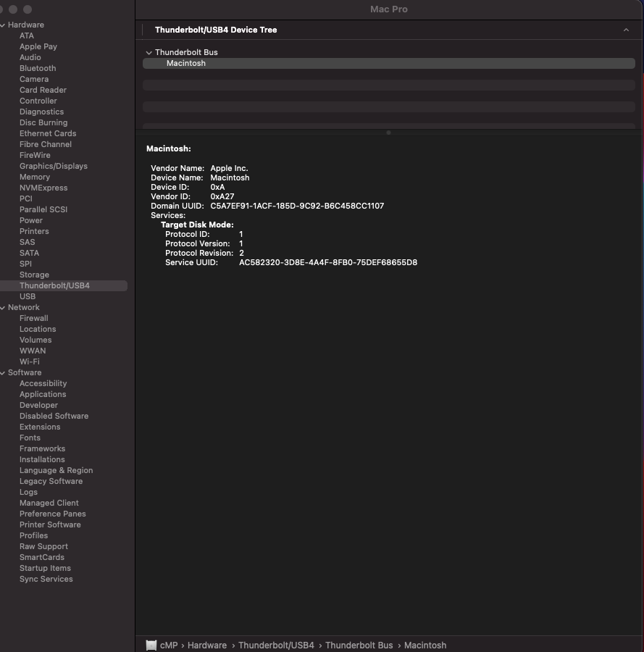Open WWAN entry
This screenshot has height=652, width=644.
(33, 351)
